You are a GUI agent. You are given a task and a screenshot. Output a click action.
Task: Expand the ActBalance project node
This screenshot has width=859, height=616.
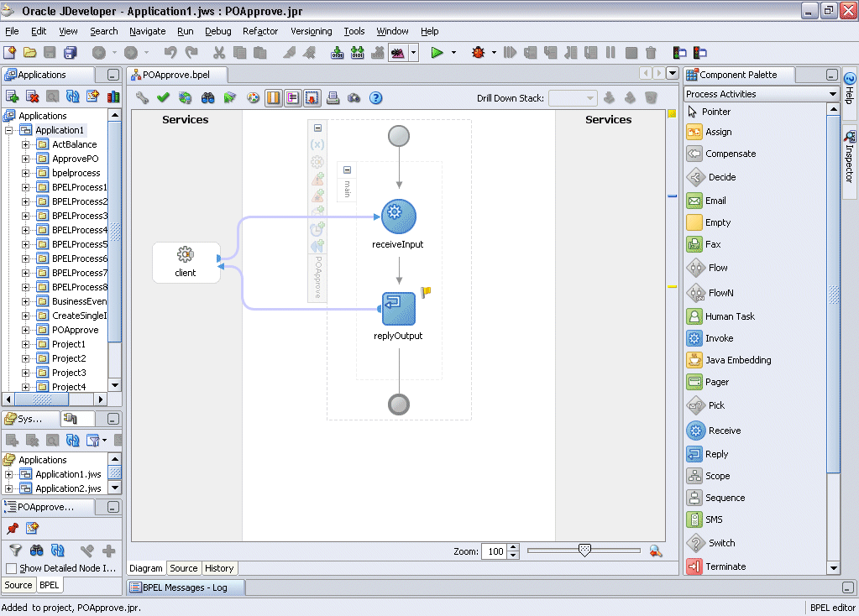25,144
